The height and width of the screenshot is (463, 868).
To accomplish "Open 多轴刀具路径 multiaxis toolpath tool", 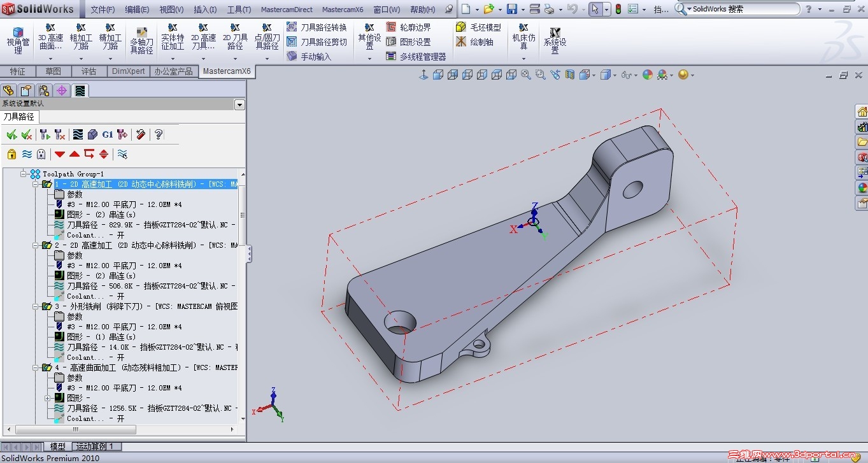I will pos(141,40).
